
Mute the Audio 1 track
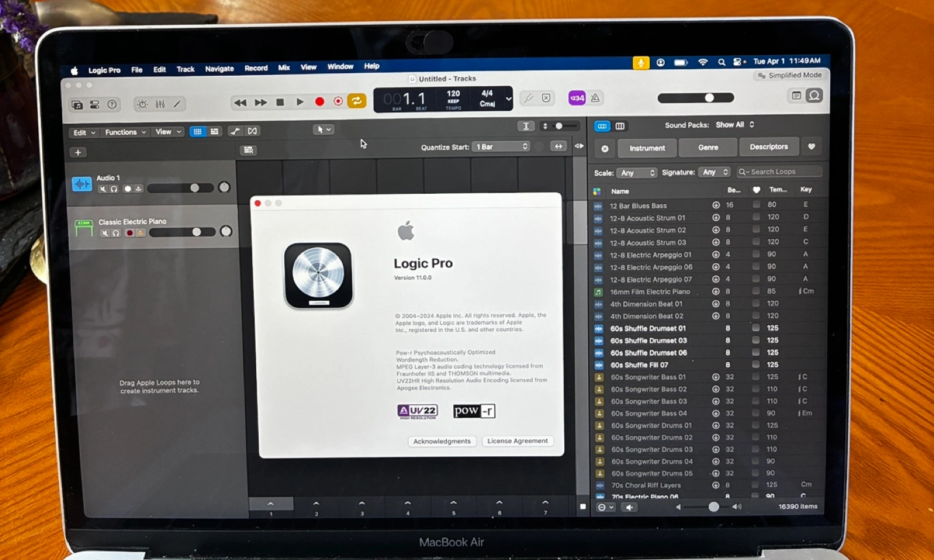(102, 189)
